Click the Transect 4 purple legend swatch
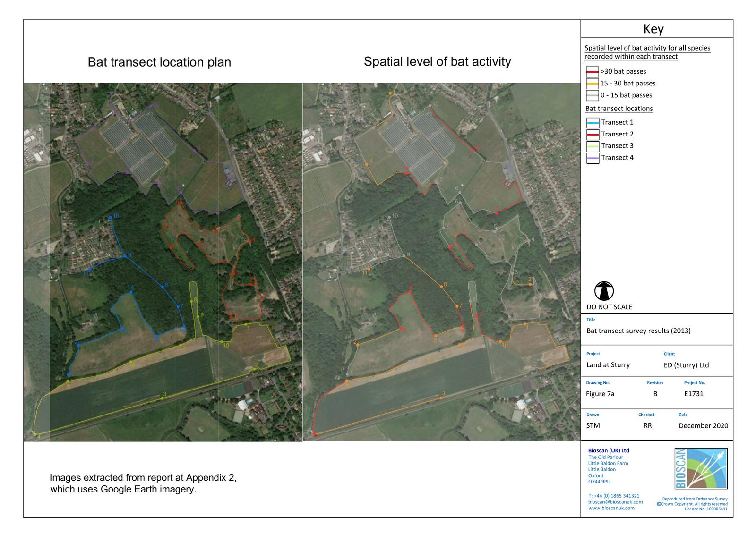 (593, 158)
